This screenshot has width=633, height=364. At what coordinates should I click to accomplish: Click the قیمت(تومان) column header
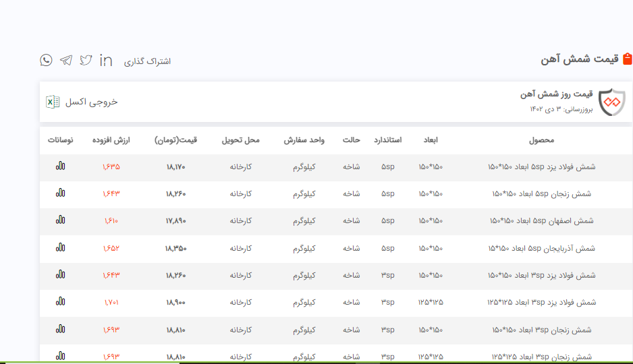[x=175, y=140]
